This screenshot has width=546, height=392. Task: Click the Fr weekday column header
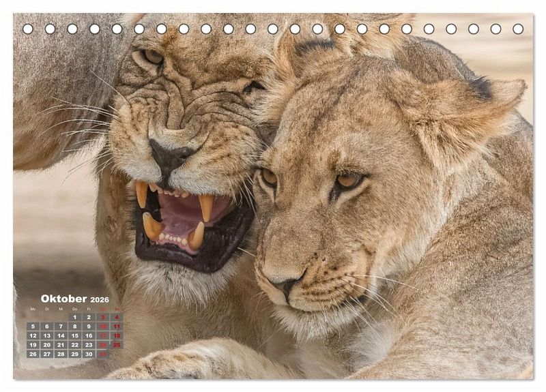(x=89, y=309)
